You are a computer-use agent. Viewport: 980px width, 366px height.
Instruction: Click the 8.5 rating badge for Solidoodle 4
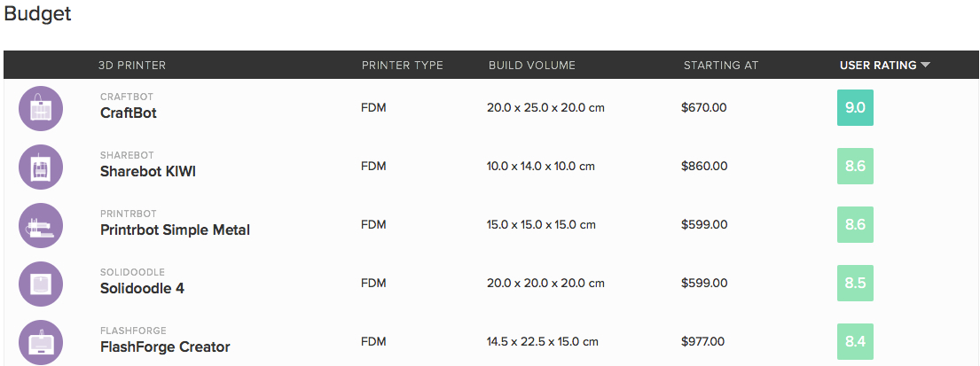855,283
